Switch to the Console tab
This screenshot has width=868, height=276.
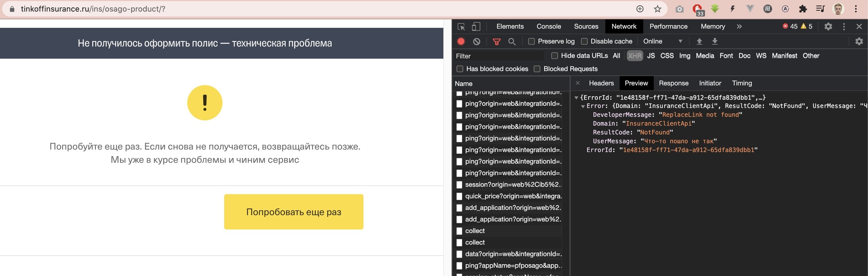click(548, 26)
